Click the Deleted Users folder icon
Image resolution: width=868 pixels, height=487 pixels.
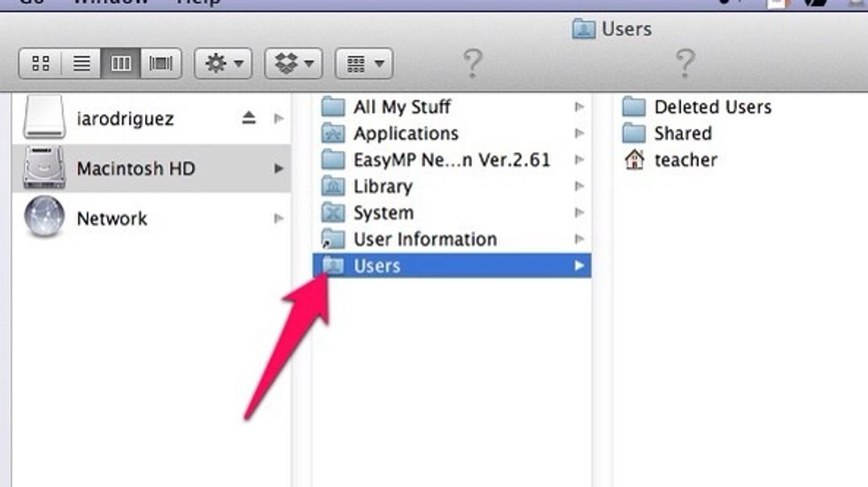coord(634,106)
